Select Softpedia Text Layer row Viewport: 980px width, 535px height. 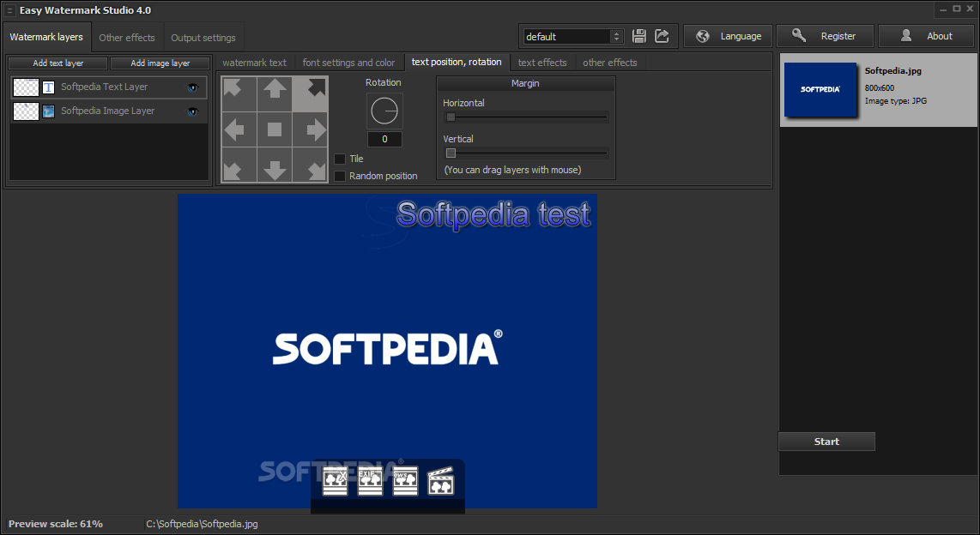pos(109,87)
